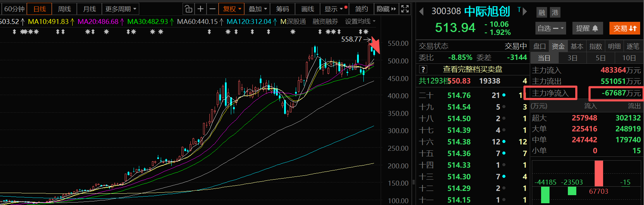Switch chart to 60分钟 period
The image size is (644, 205).
tap(14, 9)
